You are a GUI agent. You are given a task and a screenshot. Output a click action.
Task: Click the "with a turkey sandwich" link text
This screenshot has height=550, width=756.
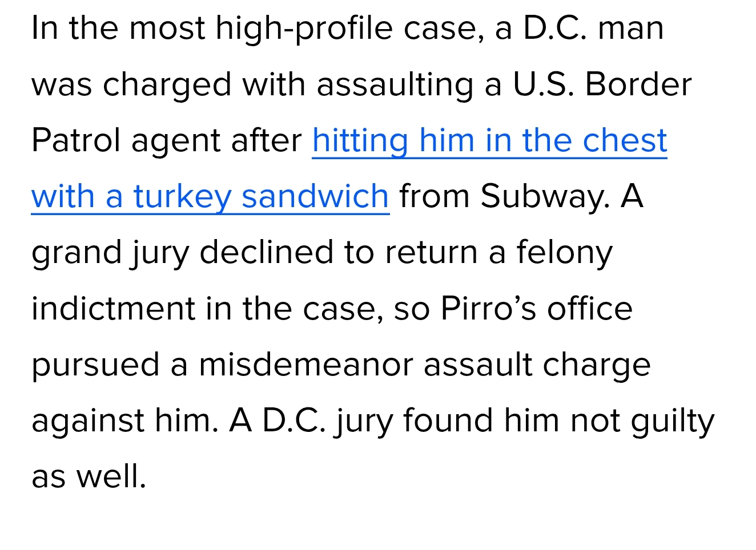point(210,196)
